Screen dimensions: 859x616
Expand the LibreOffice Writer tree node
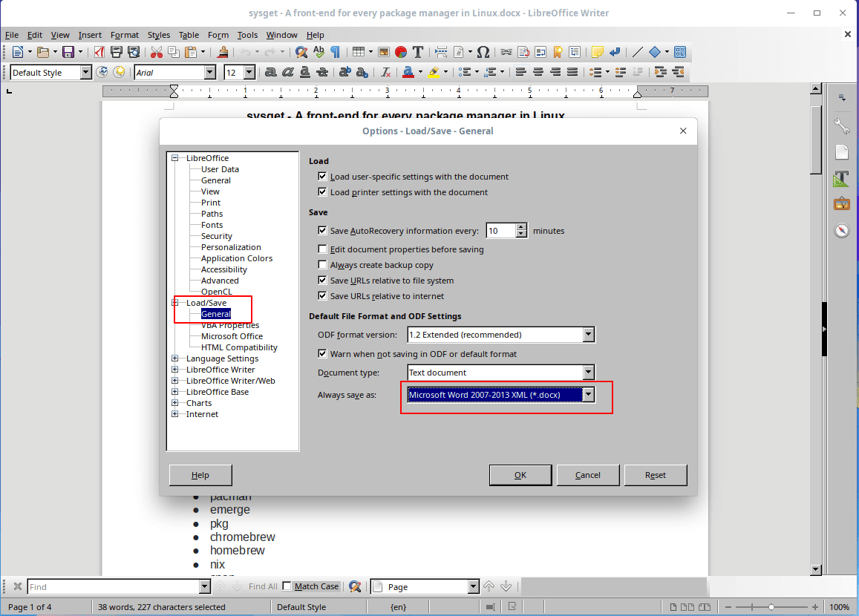tap(174, 369)
